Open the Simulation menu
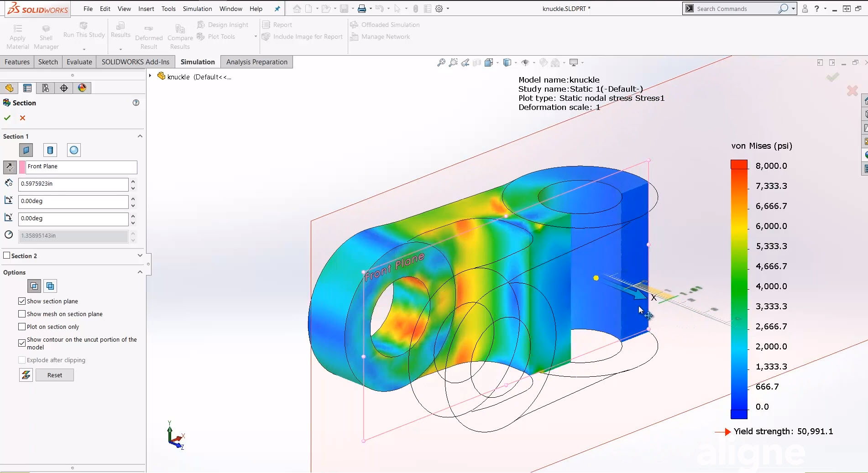 [197, 8]
